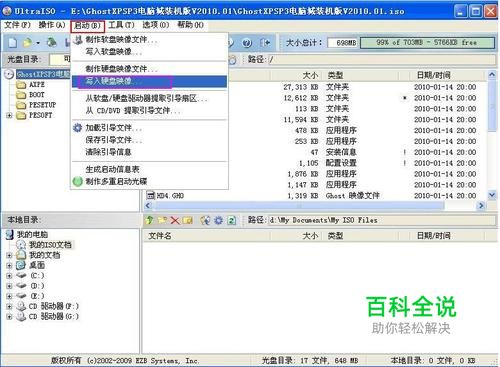Image resolution: width=500 pixels, height=367 pixels.
Task: Click right arrow of horizontal scrollbar
Action: point(481,206)
